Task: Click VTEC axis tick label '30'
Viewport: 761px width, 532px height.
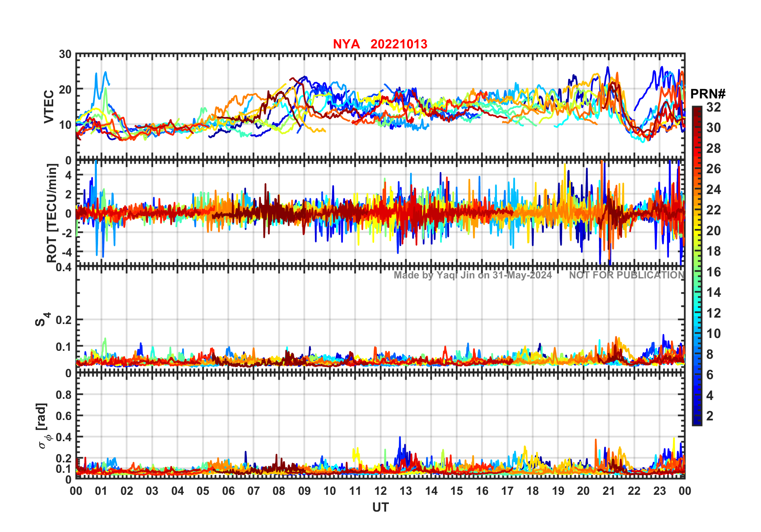Action: click(65, 54)
